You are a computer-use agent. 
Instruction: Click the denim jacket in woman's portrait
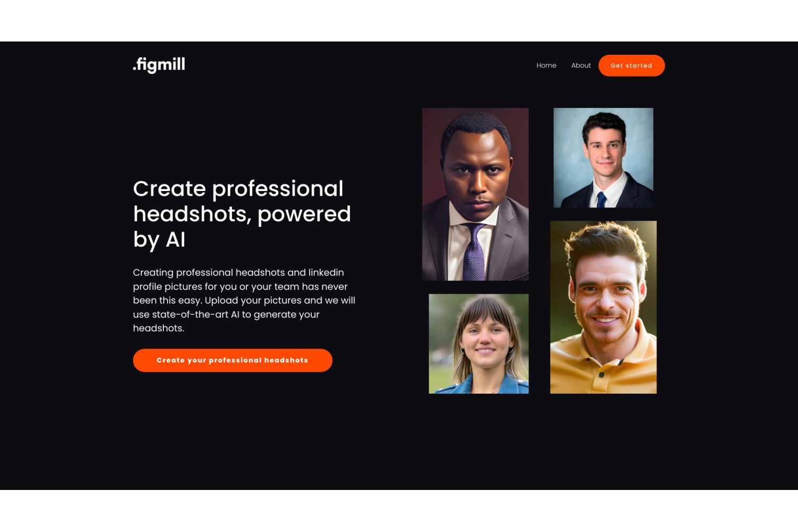(479, 384)
